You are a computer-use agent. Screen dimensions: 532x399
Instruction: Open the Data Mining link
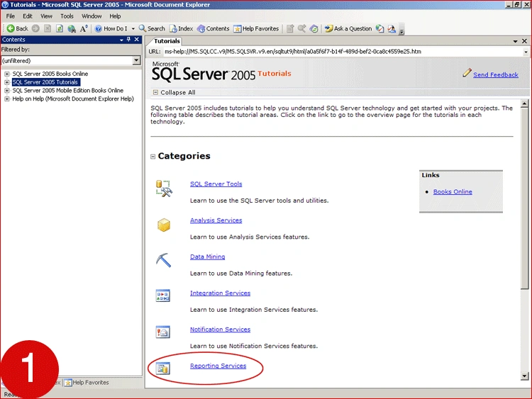point(207,257)
